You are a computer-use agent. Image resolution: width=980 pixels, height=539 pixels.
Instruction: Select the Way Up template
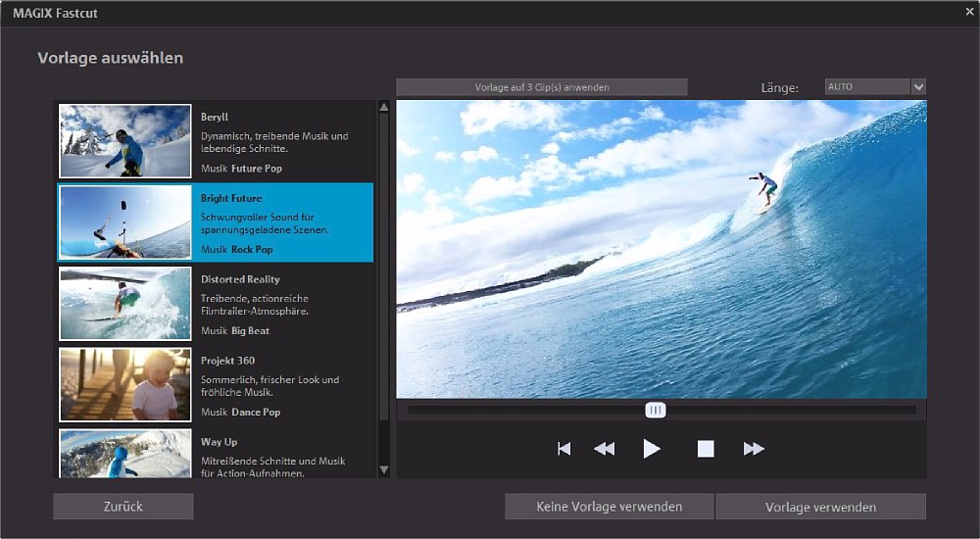click(x=216, y=454)
